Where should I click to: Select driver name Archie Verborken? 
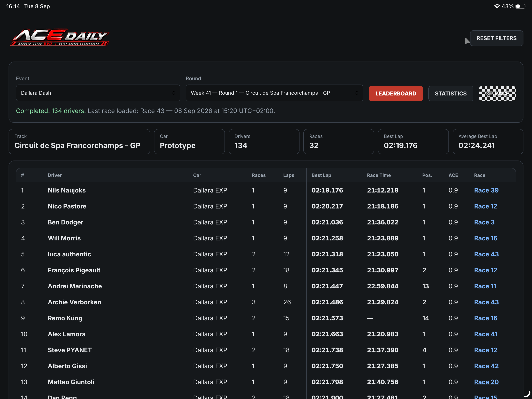click(75, 302)
